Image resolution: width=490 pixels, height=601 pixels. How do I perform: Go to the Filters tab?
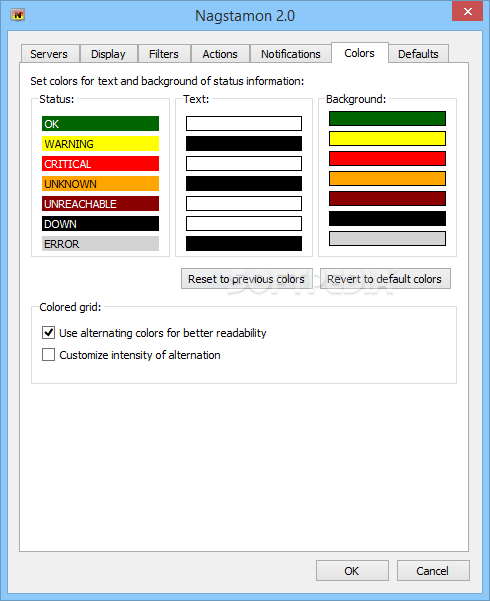(x=164, y=54)
